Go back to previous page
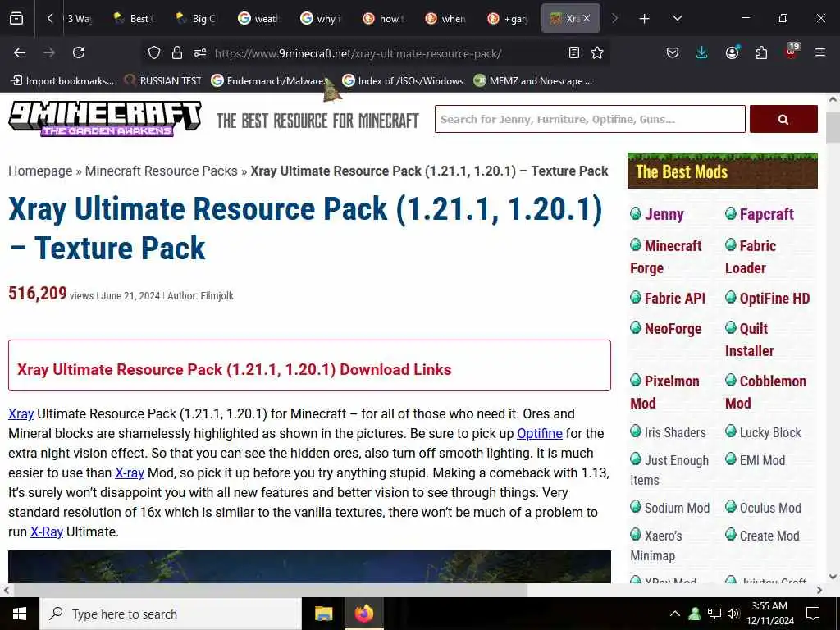This screenshot has width=840, height=630. point(20,52)
